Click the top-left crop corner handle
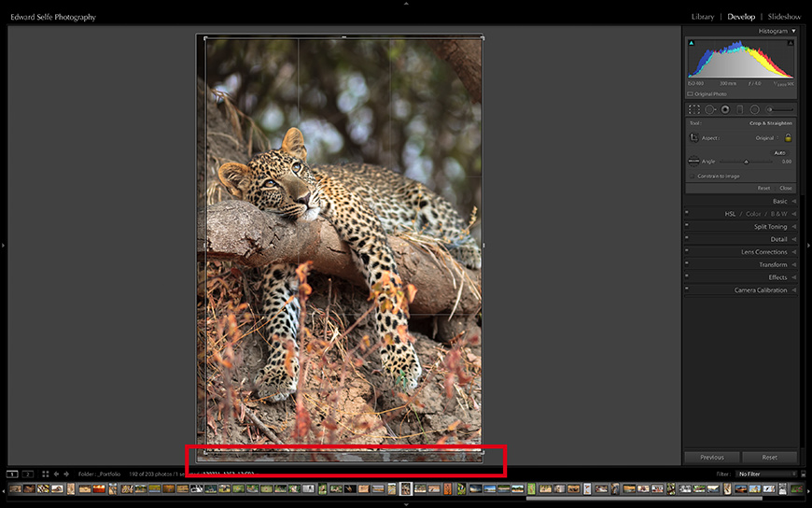 [x=205, y=38]
